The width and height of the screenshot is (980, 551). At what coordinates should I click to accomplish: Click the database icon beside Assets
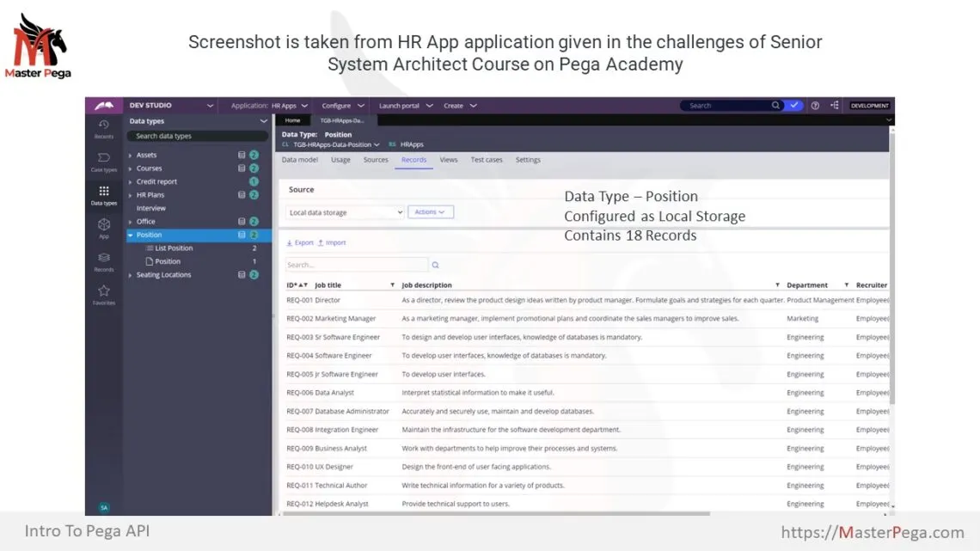point(242,156)
